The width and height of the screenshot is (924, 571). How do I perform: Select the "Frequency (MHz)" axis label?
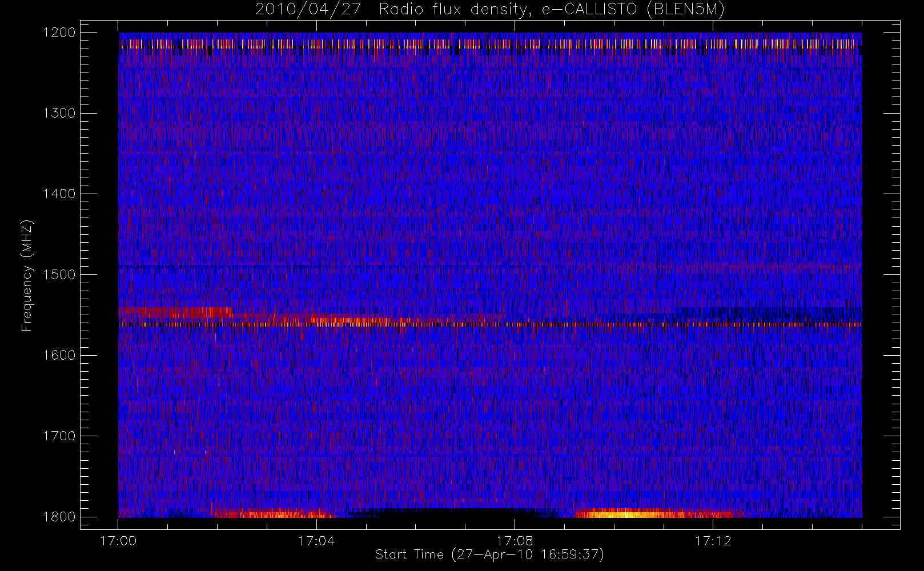click(x=26, y=275)
